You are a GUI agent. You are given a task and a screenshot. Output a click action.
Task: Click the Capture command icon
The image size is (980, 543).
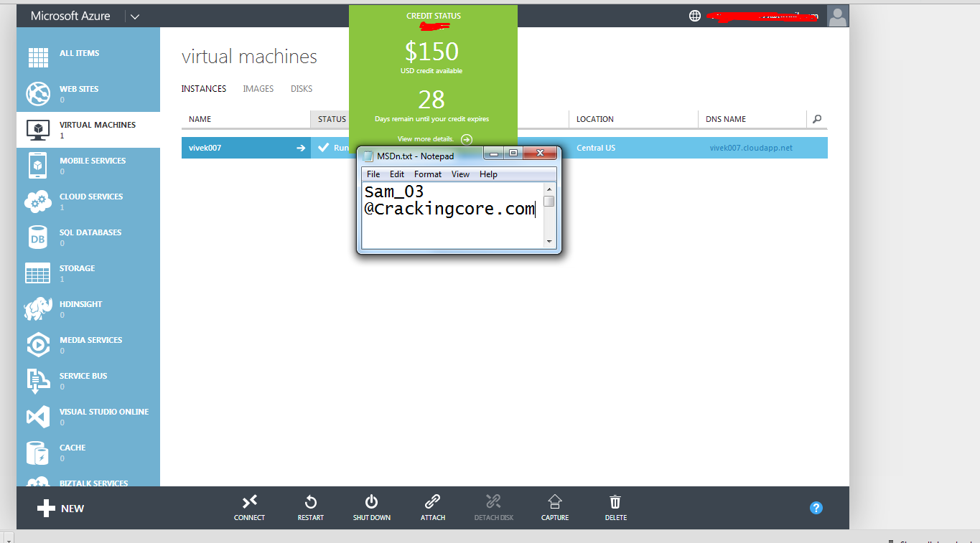pyautogui.click(x=555, y=501)
